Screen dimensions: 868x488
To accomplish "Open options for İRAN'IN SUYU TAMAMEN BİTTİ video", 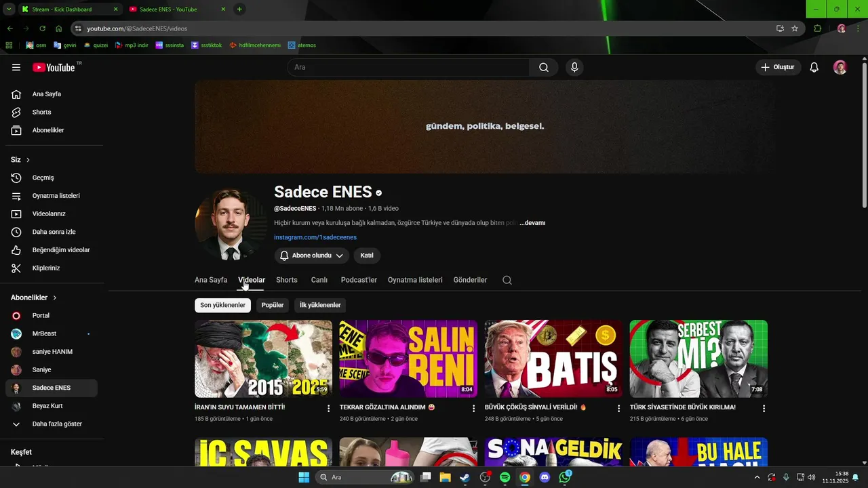I will coord(329,409).
